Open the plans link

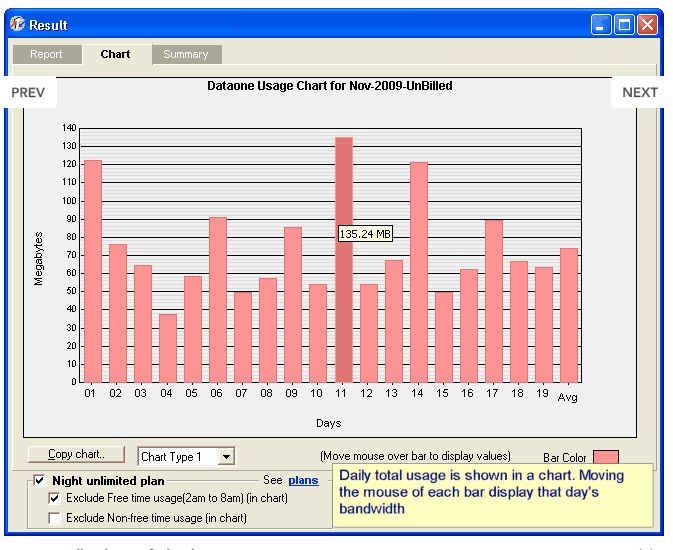pyautogui.click(x=303, y=480)
